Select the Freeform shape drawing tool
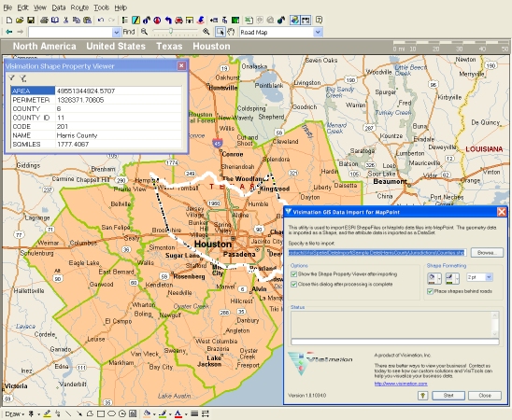Viewport: 512px width, 420px height. click(90, 413)
